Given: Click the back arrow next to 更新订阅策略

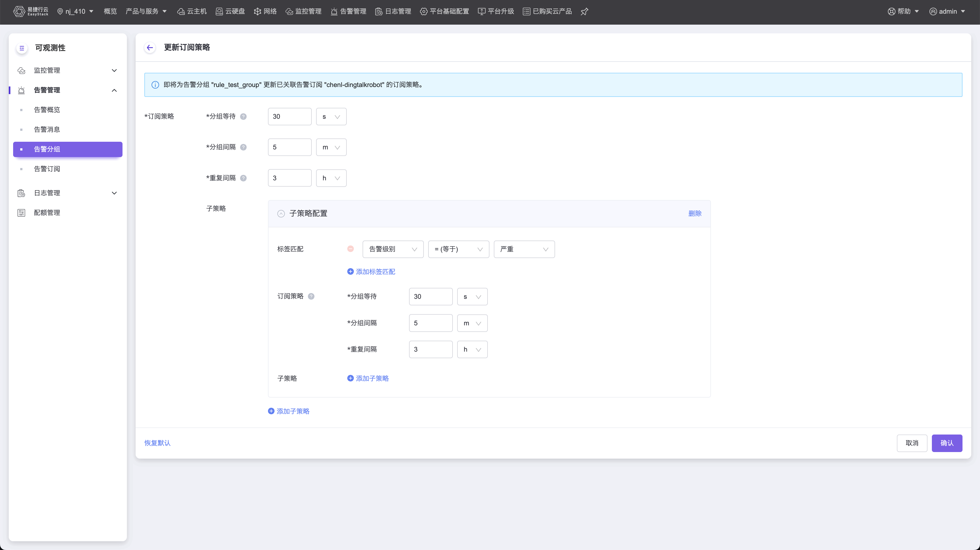Looking at the screenshot, I should coord(150,48).
